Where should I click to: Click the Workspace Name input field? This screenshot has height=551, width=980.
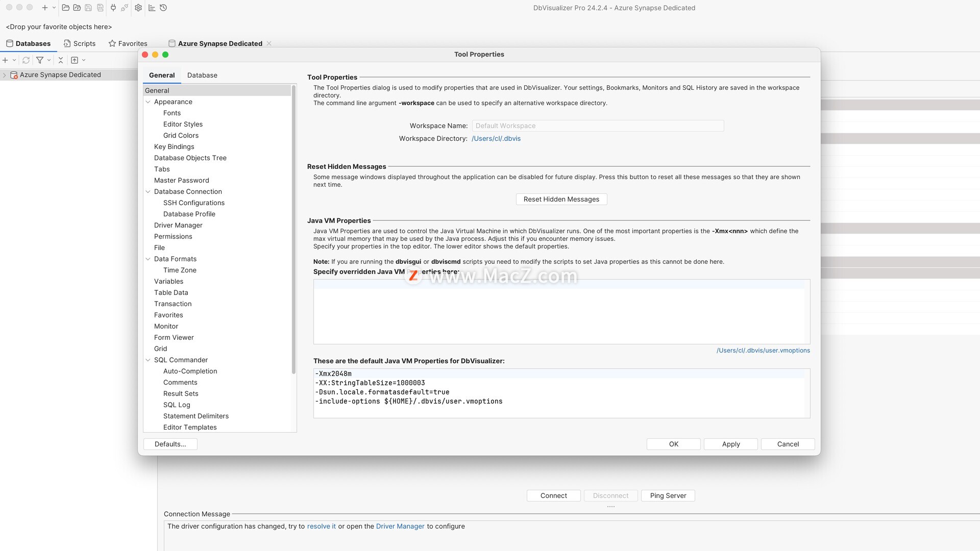click(x=598, y=126)
